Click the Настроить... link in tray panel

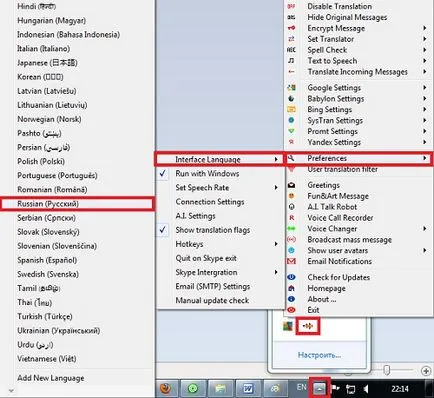[x=319, y=355]
